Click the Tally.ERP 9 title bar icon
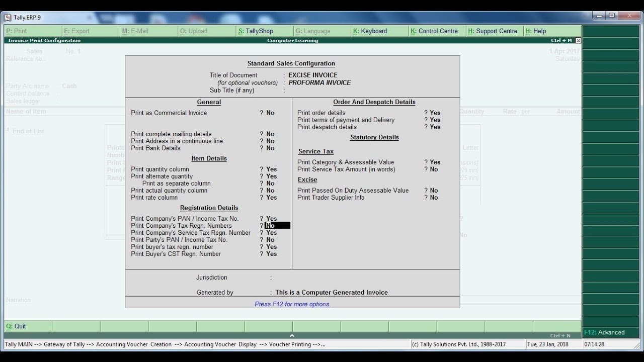 pyautogui.click(x=8, y=17)
